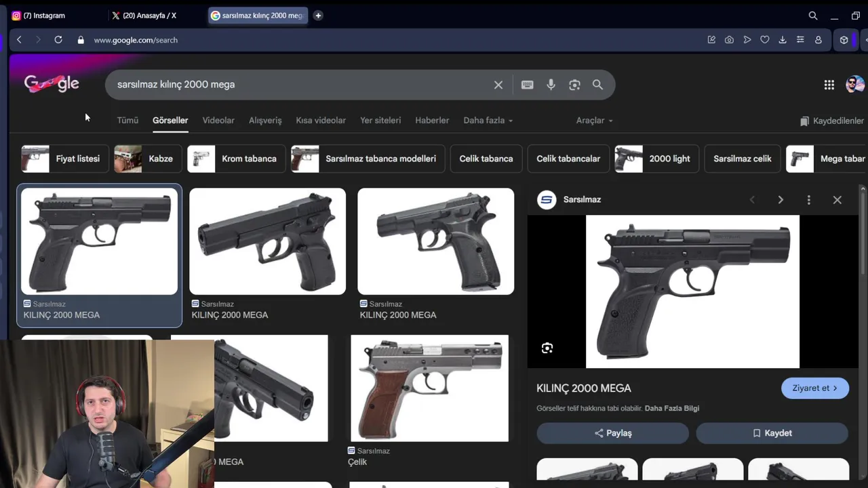Open Daha Fazla Bilgi link

pyautogui.click(x=672, y=409)
